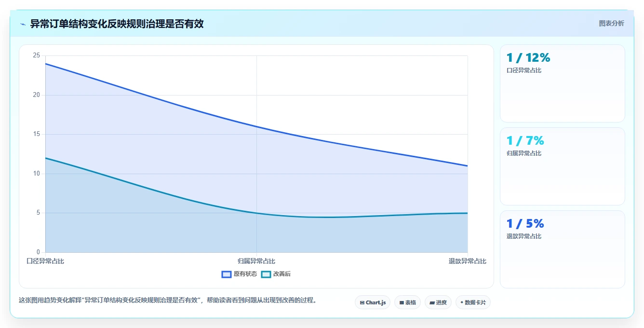644x328 pixels.
Task: Click the y-axis tick 10
Action: coord(36,174)
